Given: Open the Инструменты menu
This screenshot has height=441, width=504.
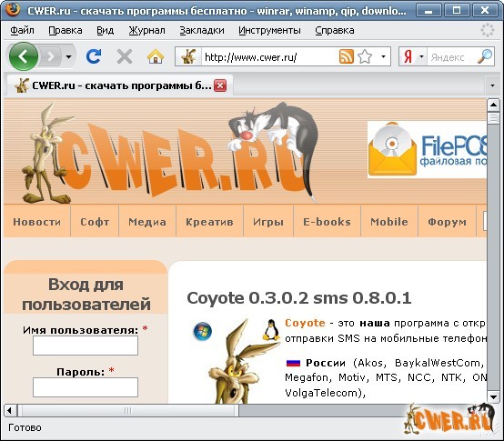Looking at the screenshot, I should click(x=269, y=30).
